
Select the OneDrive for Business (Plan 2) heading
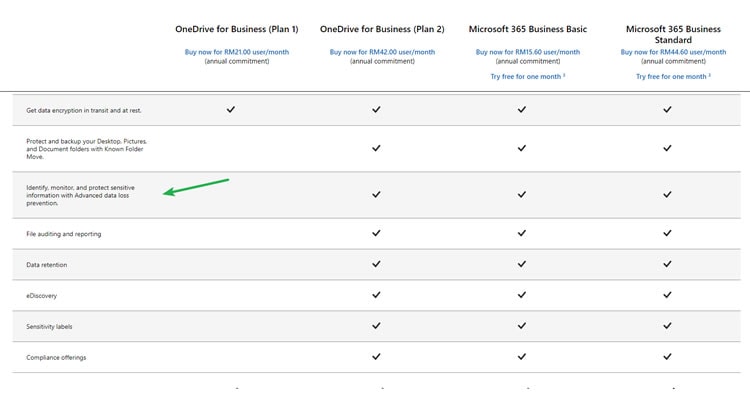(x=382, y=29)
